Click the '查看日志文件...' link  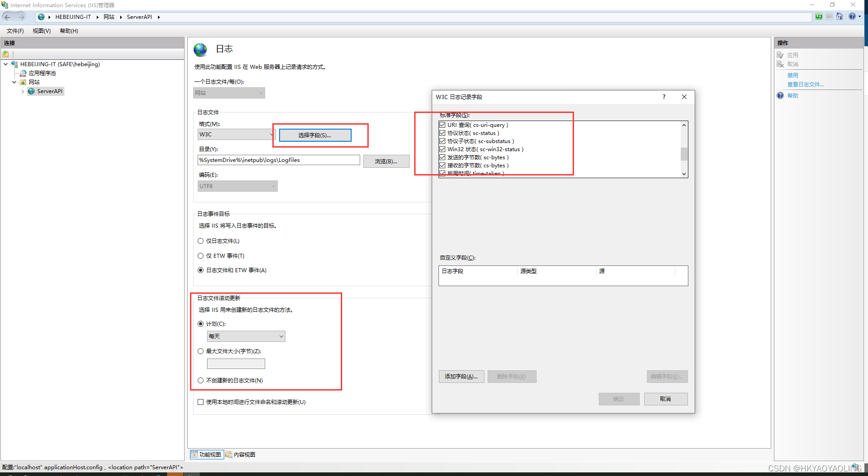805,85
